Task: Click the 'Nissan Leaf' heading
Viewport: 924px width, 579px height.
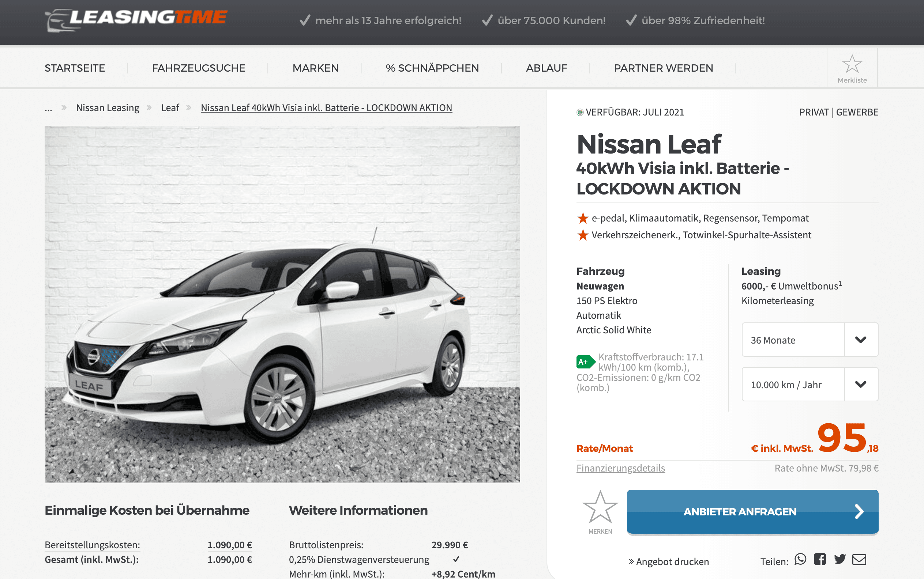Action: 649,144
